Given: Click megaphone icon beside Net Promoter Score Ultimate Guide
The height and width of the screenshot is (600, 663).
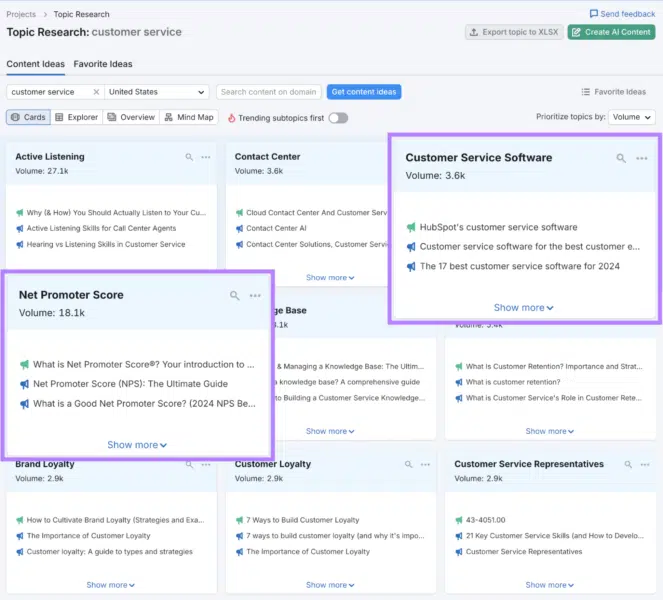Looking at the screenshot, I should [25, 384].
